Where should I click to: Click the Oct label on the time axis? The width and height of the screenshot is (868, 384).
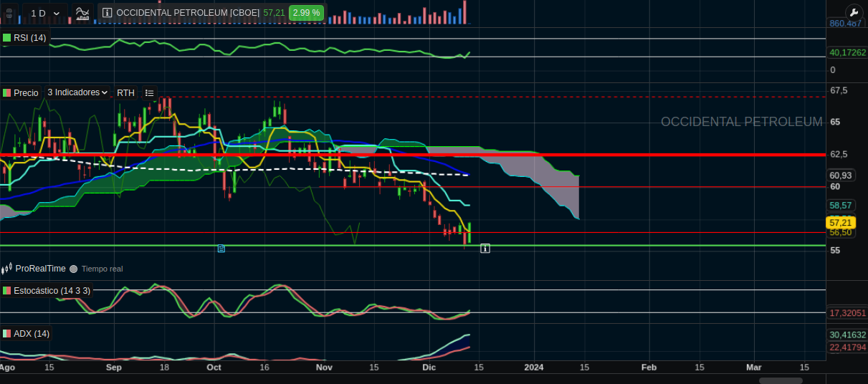point(214,367)
